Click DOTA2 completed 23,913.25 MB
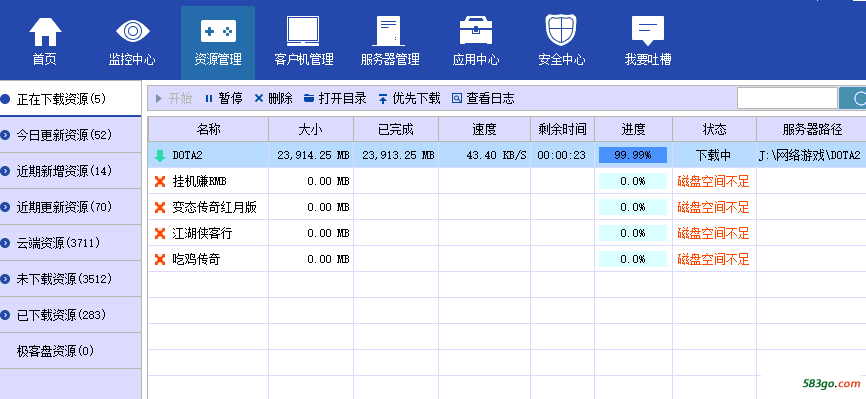 (399, 155)
